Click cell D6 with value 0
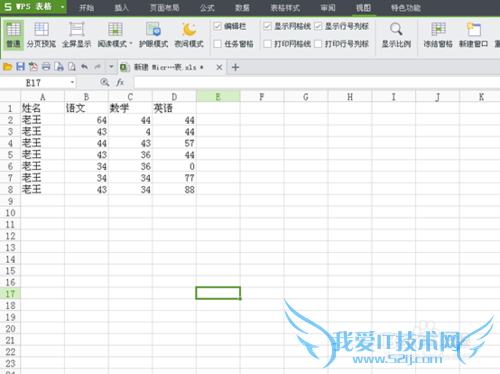Screen dimensions: 500x374 (174, 166)
